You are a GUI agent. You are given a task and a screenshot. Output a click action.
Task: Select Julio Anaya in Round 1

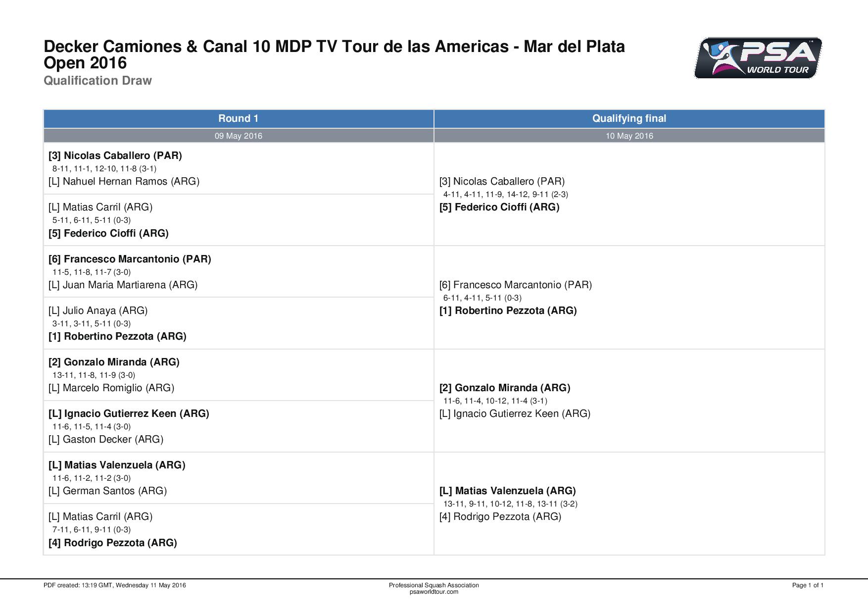point(98,310)
